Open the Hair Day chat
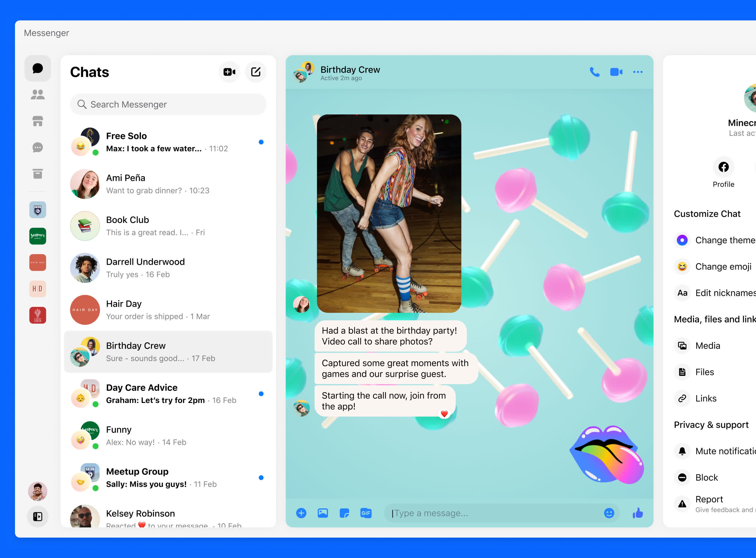This screenshot has height=558, width=756. pyautogui.click(x=168, y=310)
